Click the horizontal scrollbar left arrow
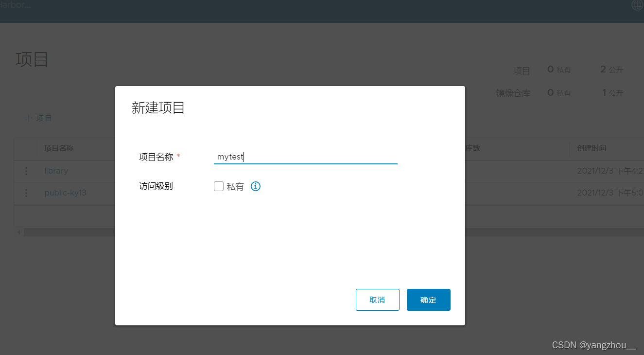Screen dimensions: 644x355 [19, 232]
